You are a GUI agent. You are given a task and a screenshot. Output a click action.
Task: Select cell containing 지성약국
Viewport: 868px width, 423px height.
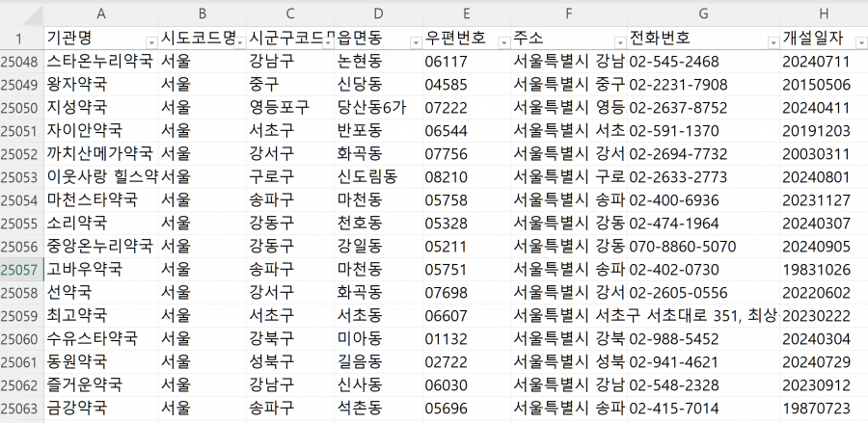click(100, 107)
